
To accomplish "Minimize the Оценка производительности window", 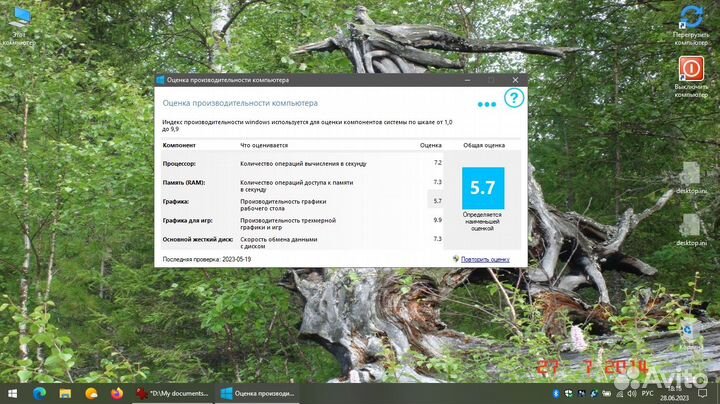I will [467, 80].
